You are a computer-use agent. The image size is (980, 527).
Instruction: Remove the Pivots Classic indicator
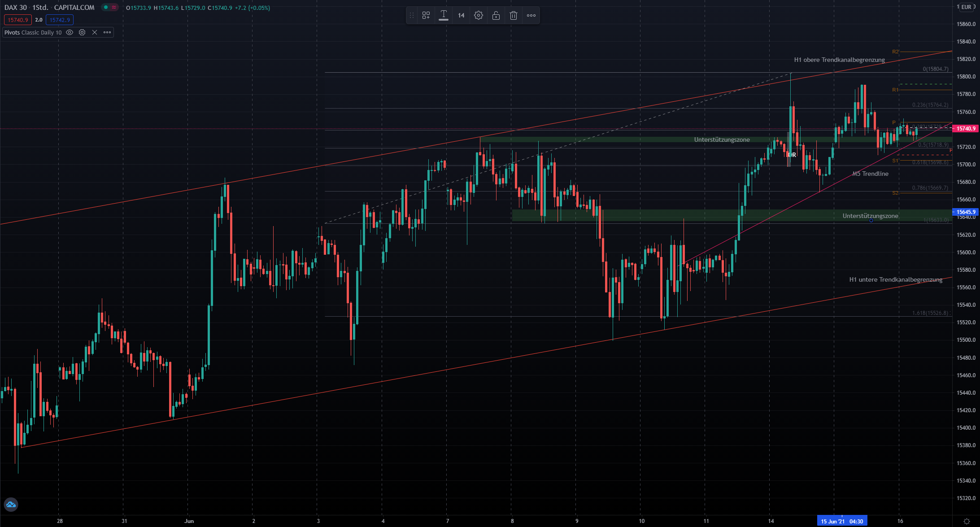tap(95, 32)
